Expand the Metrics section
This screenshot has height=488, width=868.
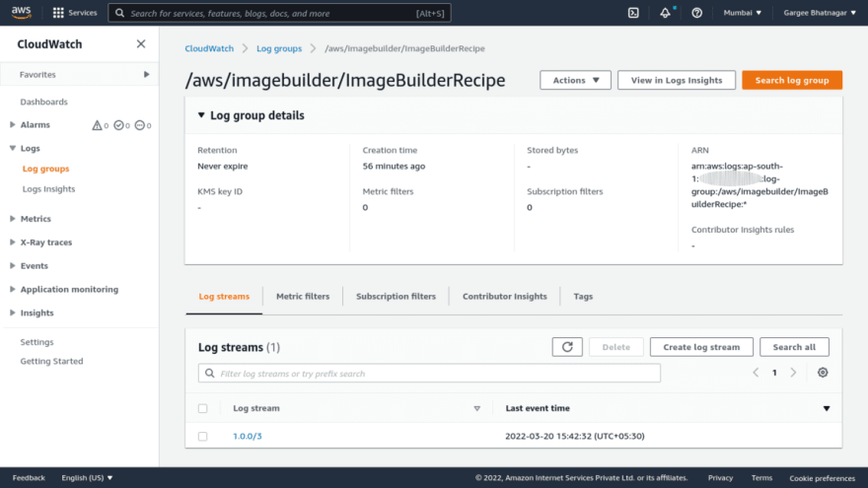point(12,219)
